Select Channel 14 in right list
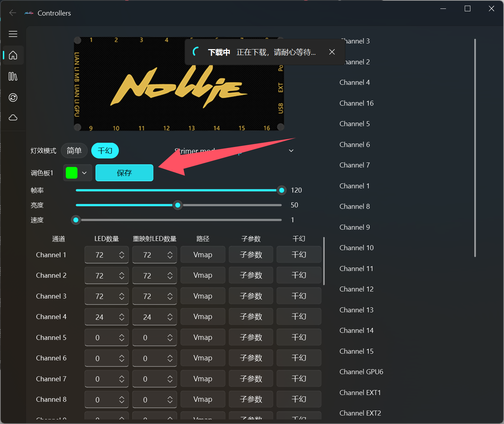The height and width of the screenshot is (424, 504). [x=357, y=330]
